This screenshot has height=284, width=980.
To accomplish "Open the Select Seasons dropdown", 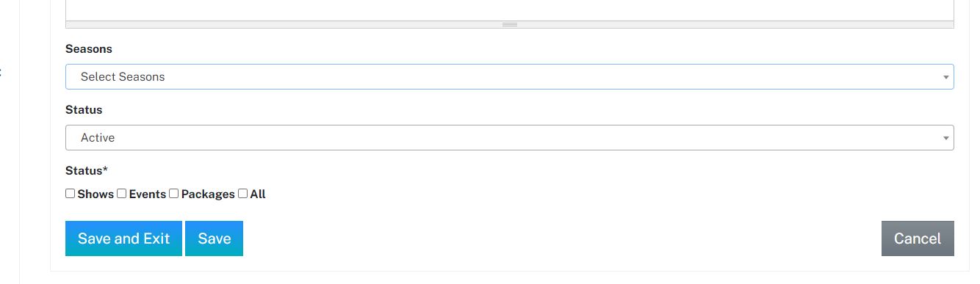I will 509,77.
